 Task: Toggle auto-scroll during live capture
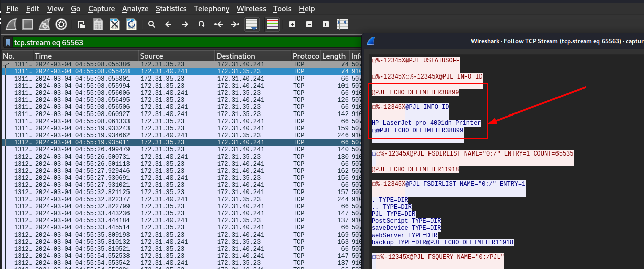(x=251, y=24)
